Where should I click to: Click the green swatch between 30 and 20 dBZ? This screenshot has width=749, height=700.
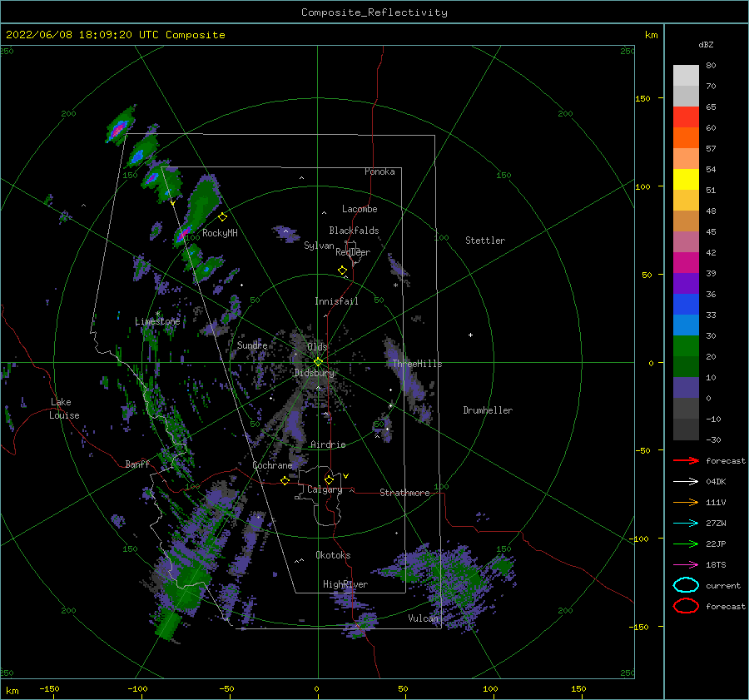coord(686,345)
